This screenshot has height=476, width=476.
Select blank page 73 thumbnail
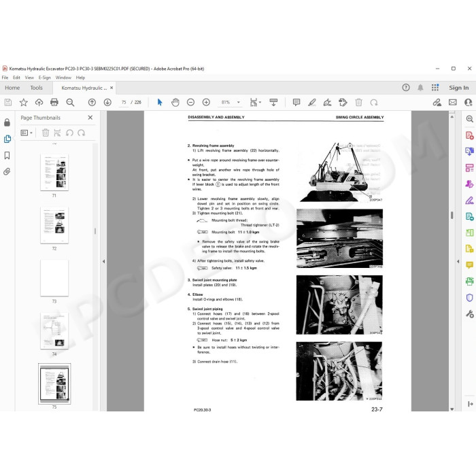click(x=54, y=278)
